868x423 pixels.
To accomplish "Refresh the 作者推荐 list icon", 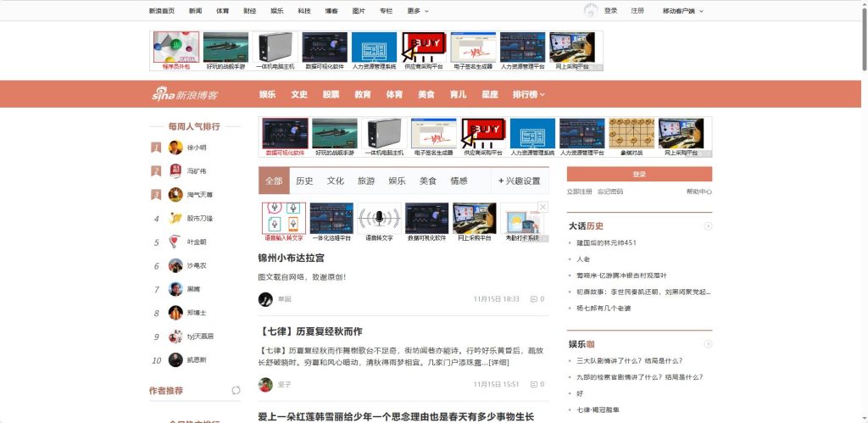I will tap(236, 390).
